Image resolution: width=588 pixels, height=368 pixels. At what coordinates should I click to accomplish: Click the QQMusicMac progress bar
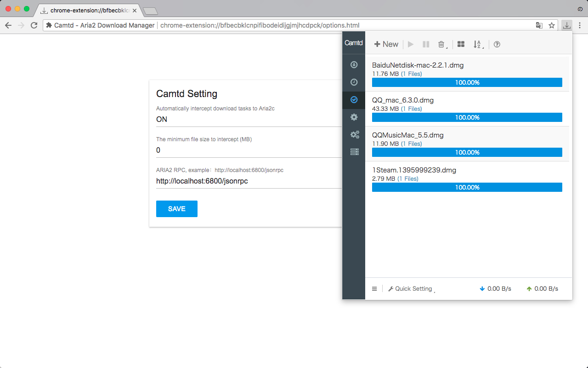tap(467, 152)
